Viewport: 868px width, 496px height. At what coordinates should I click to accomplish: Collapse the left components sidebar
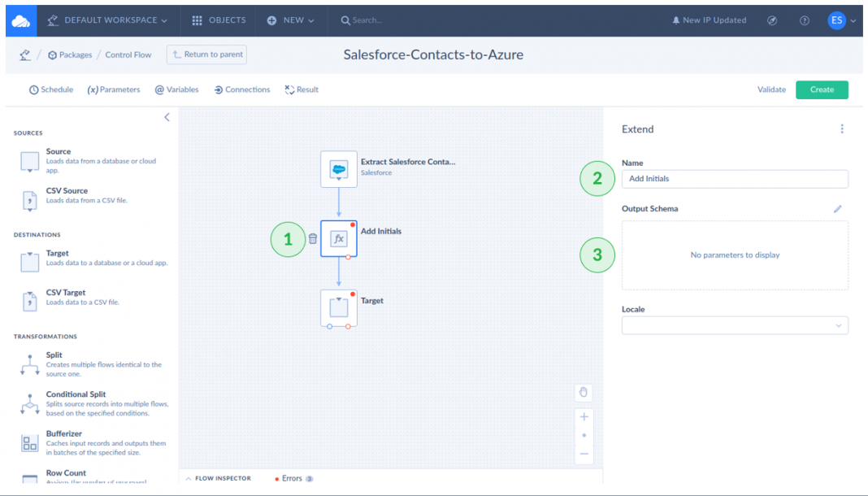click(x=167, y=117)
